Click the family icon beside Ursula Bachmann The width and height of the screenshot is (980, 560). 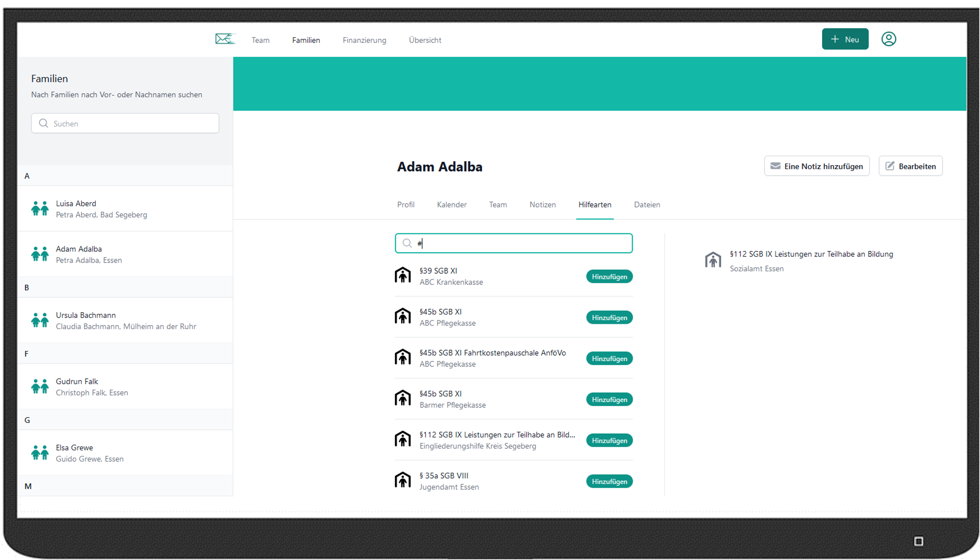tap(40, 320)
